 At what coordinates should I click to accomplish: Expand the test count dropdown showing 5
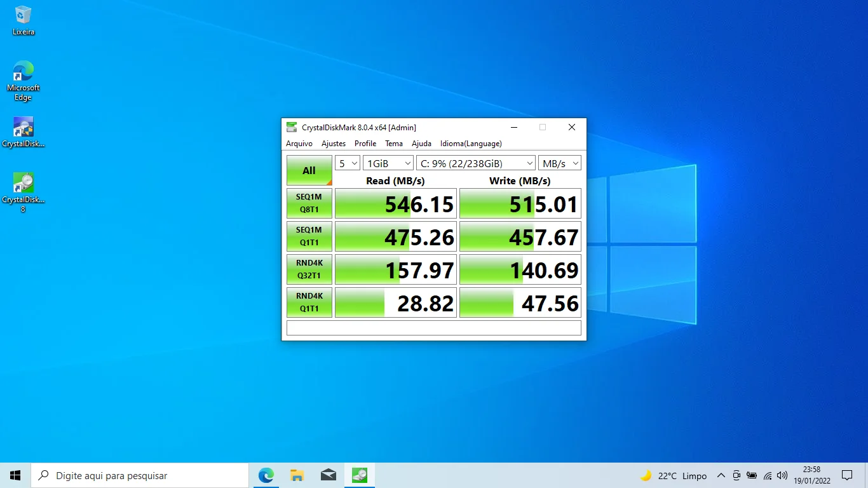click(348, 163)
